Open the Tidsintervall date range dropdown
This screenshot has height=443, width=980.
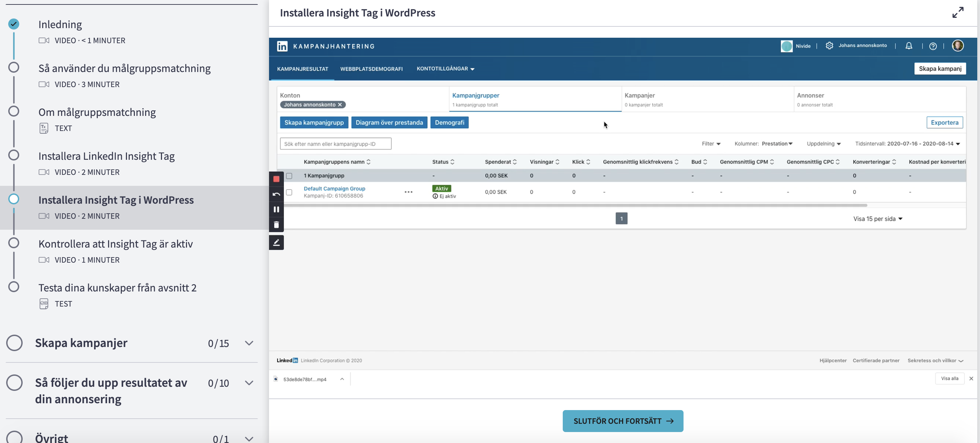click(x=907, y=144)
